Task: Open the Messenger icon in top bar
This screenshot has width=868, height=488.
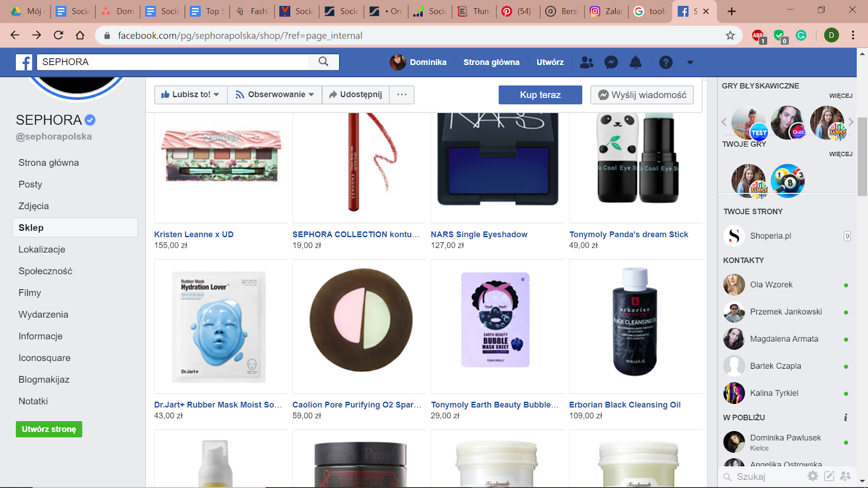Action: (x=611, y=62)
